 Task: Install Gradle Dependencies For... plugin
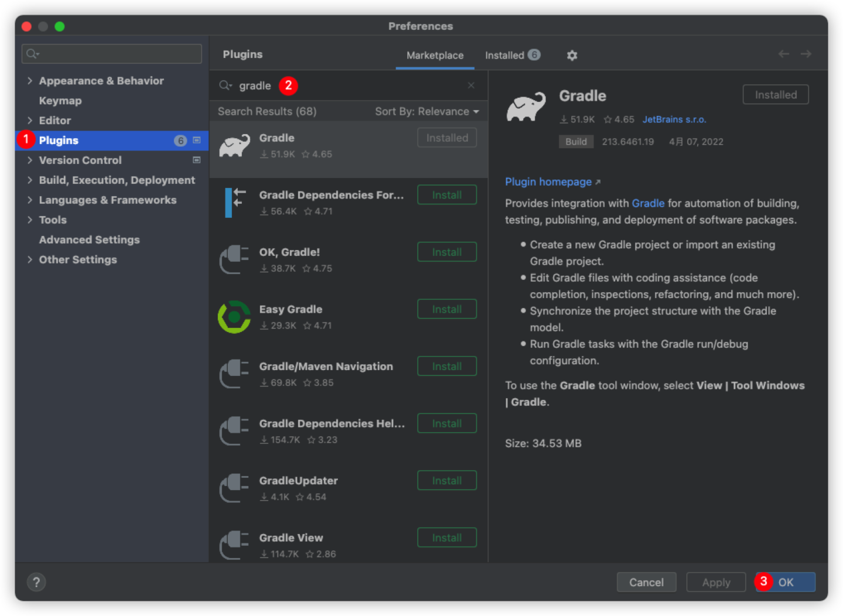(447, 195)
